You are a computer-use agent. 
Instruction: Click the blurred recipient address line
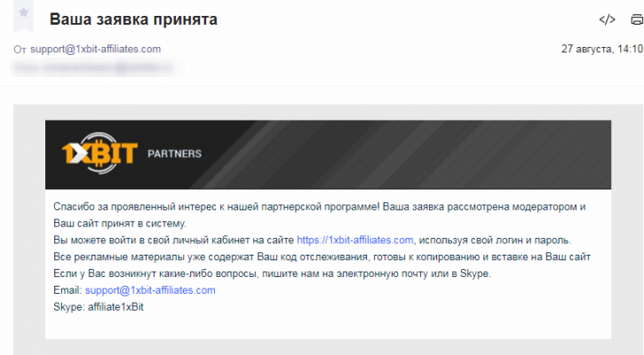[x=94, y=67]
